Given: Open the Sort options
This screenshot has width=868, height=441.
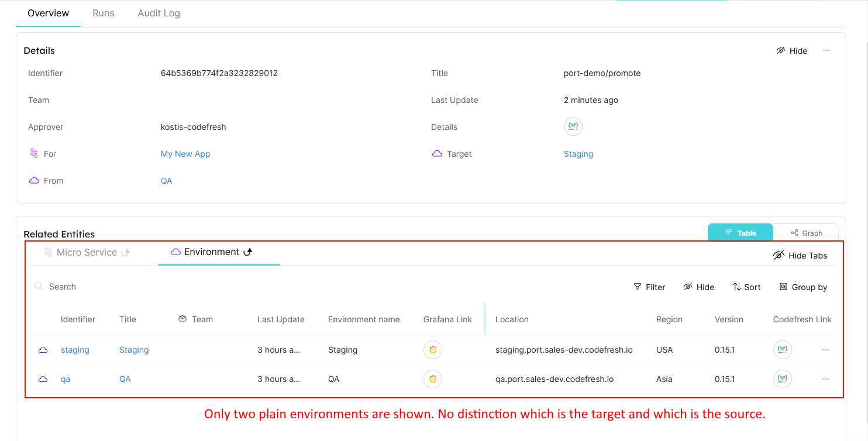Looking at the screenshot, I should (x=746, y=287).
